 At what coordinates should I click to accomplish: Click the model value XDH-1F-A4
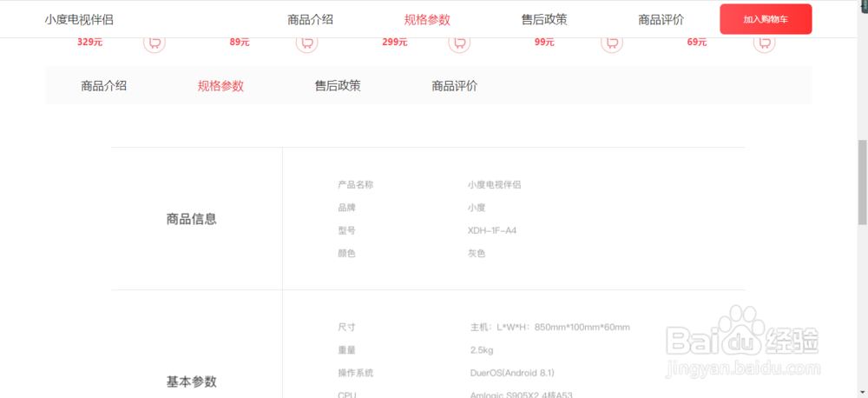(x=492, y=230)
